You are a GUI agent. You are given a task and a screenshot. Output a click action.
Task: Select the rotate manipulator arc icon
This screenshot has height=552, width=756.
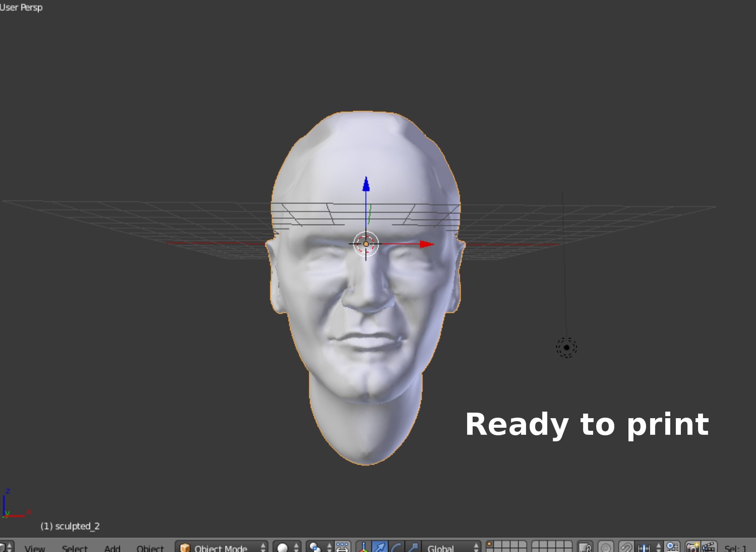(396, 547)
